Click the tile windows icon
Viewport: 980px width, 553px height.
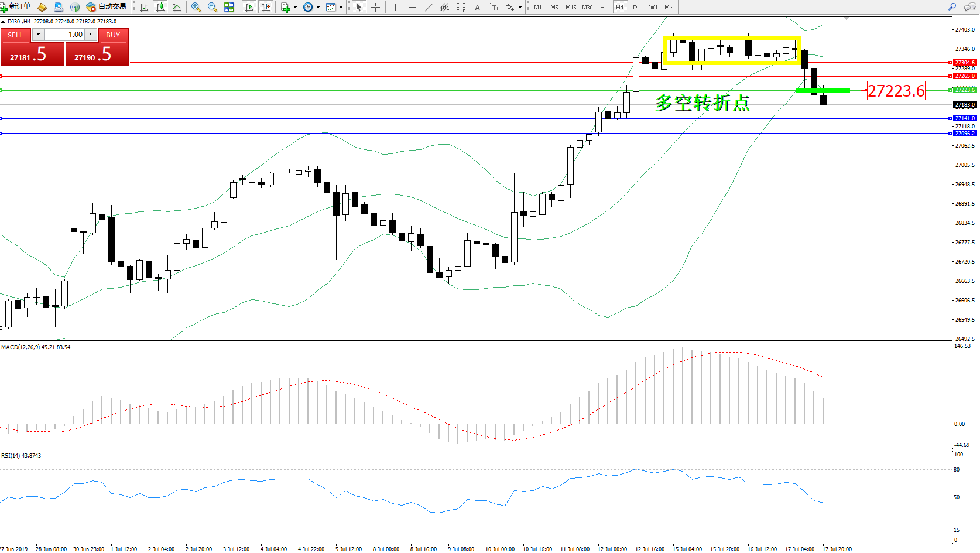(x=229, y=7)
